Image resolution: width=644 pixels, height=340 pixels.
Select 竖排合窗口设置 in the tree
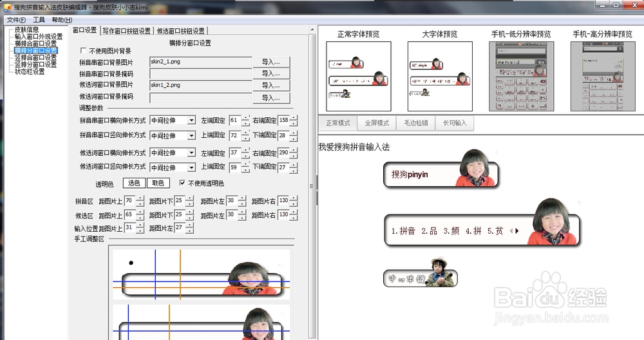pos(35,57)
